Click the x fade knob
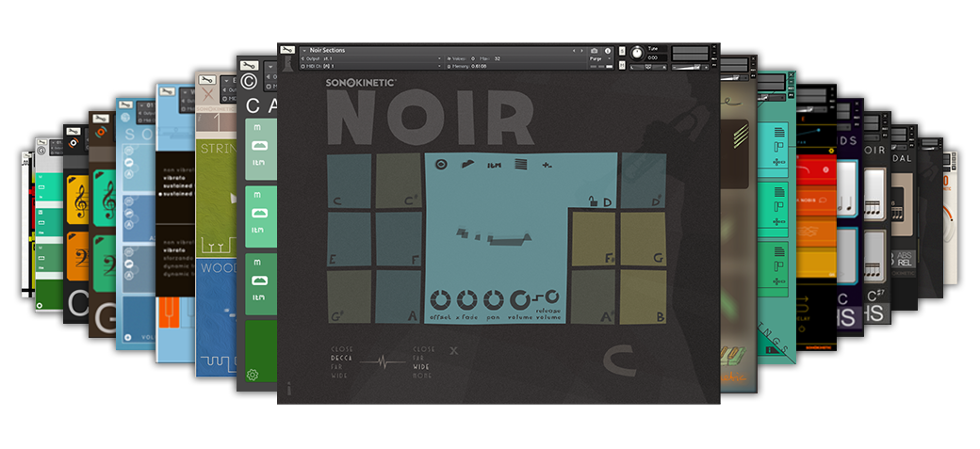This screenshot has width=980, height=449. [466, 300]
